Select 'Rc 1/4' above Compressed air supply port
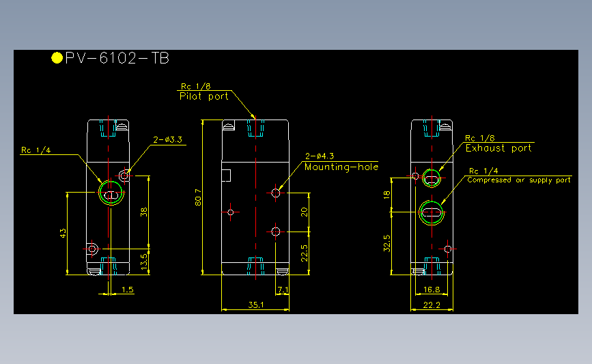 [x=483, y=171]
